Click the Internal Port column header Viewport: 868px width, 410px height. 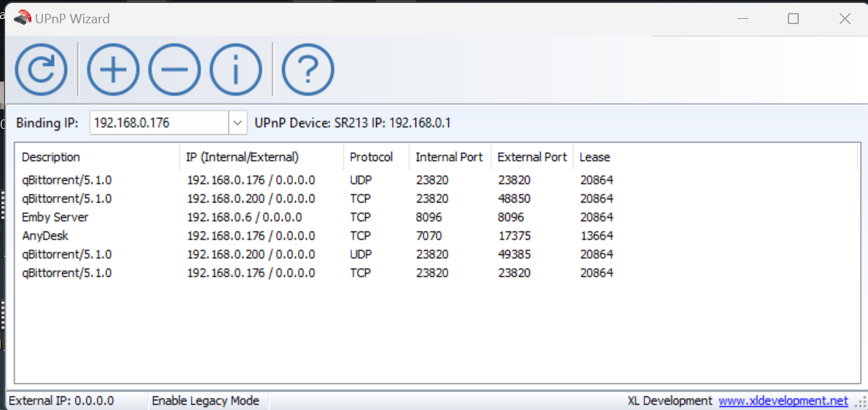[449, 157]
